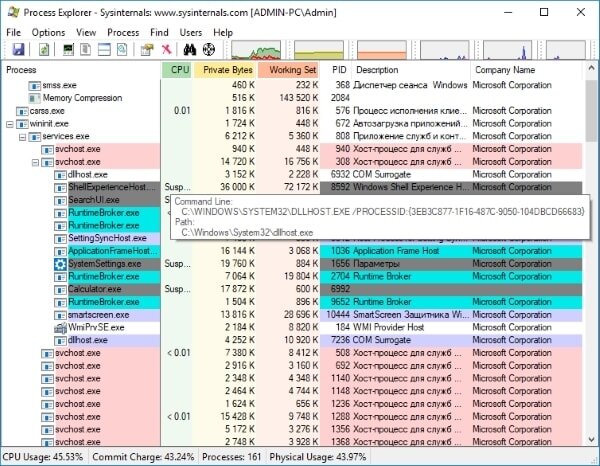Sort by the Company Name column header
The image size is (600, 466).
526,70
